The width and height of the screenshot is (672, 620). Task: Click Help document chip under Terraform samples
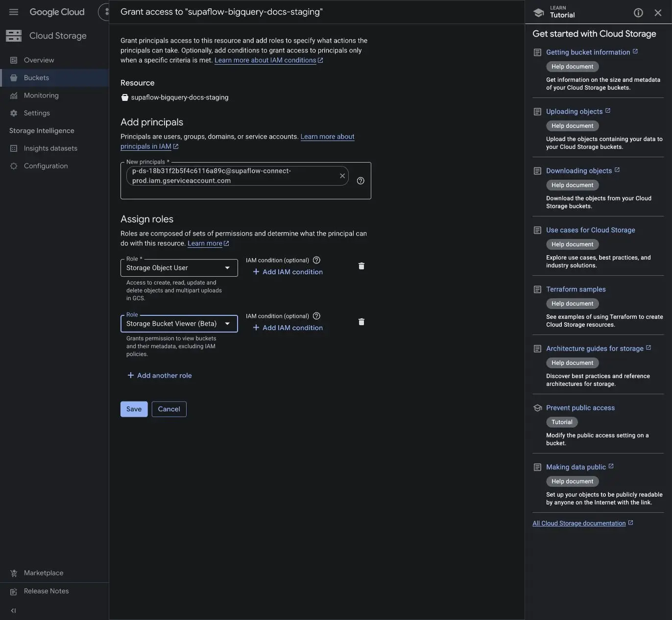[x=572, y=303]
